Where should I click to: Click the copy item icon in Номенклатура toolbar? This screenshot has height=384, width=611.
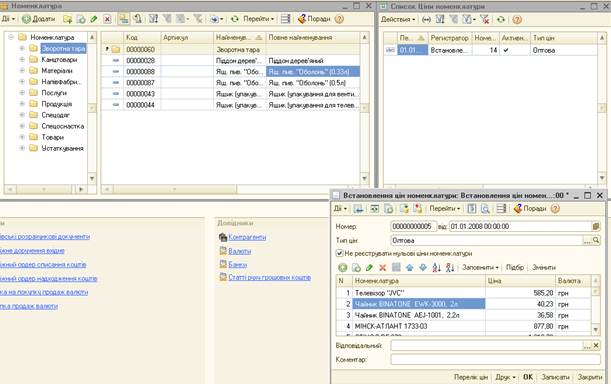pyautogui.click(x=81, y=19)
